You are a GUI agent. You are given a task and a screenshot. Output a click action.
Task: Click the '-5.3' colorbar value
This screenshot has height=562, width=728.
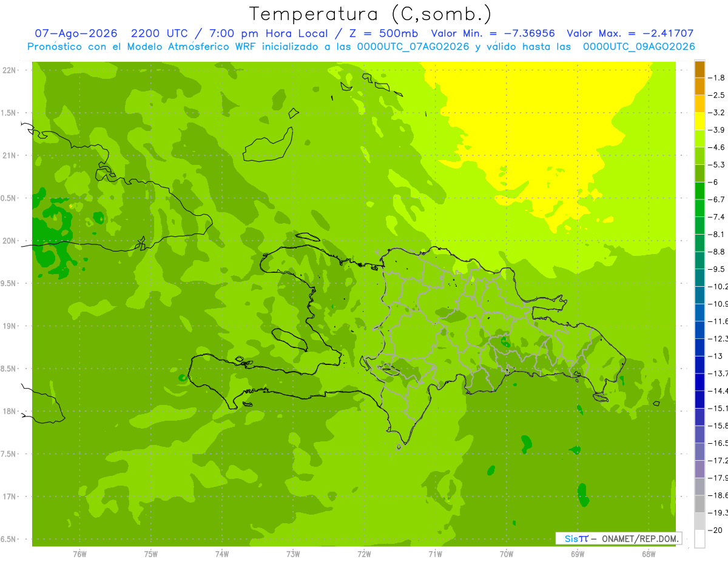pyautogui.click(x=716, y=165)
